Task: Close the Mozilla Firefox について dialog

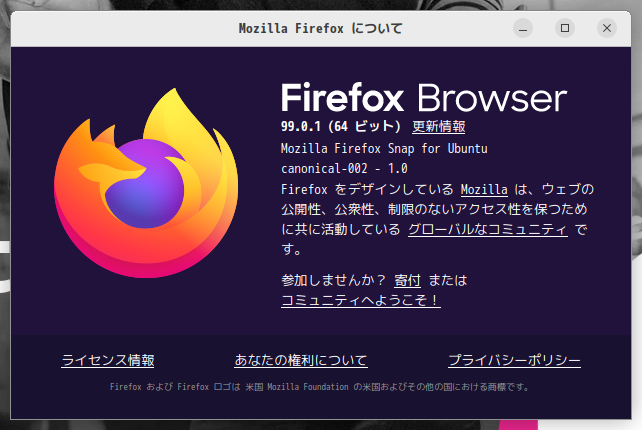Action: pos(607,28)
